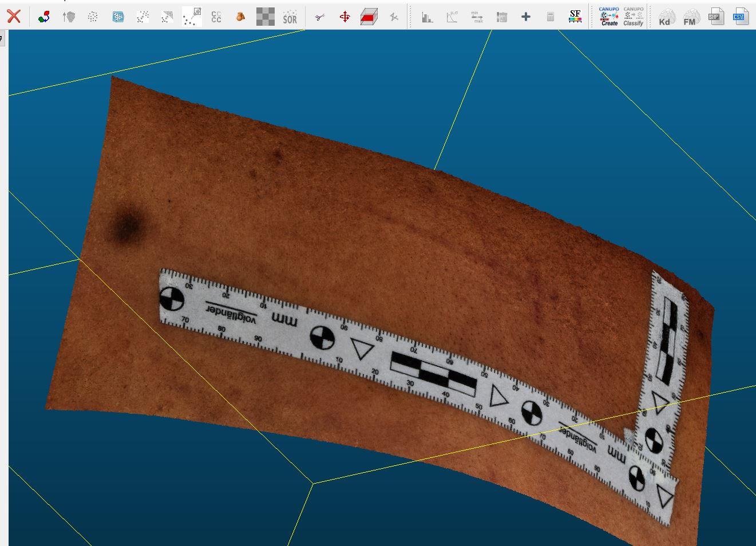Viewport: 756px width, 546px height.
Task: Click the CANUPO Create button
Action: 609,17
